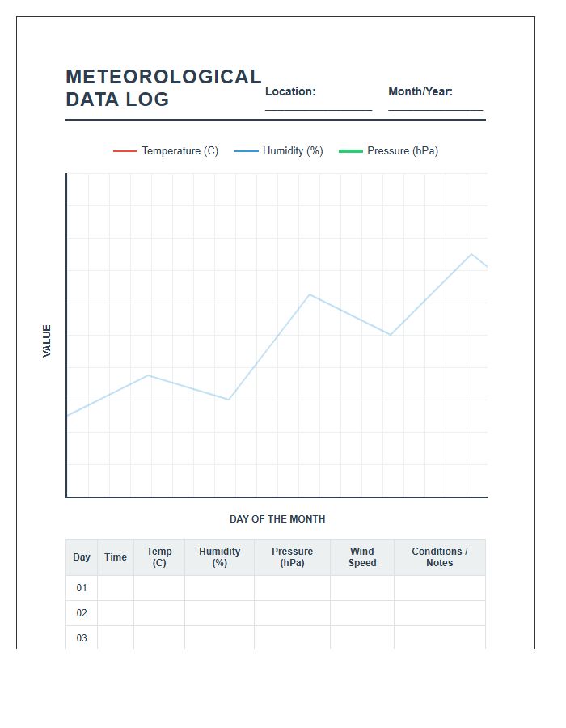566x728 pixels.
Task: Click the Location: label
Action: click(x=290, y=91)
